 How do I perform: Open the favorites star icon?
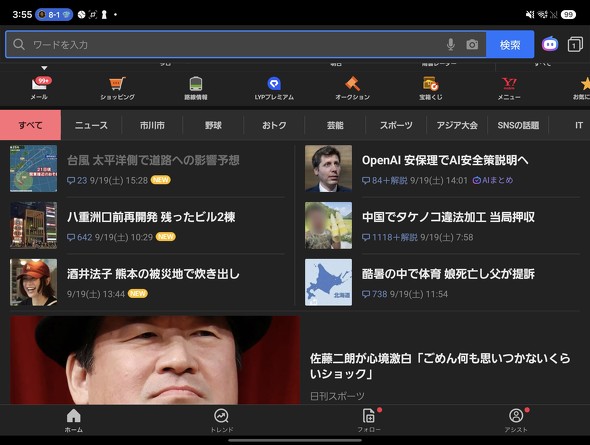pos(582,88)
